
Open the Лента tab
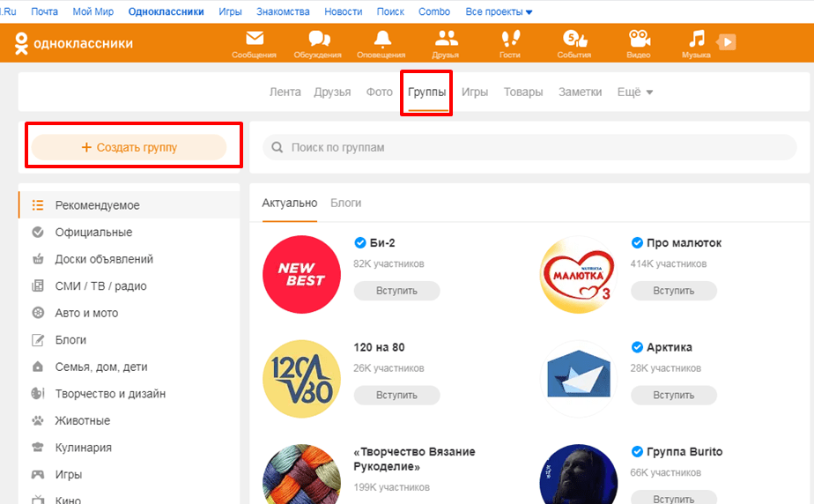click(285, 92)
